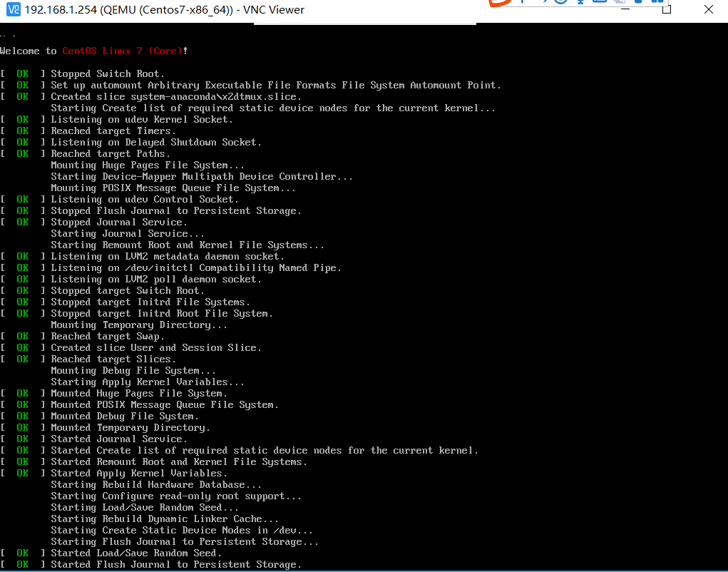The height and width of the screenshot is (572, 728).
Task: Click 'Stopped Journal Service.' line
Action: click(119, 222)
